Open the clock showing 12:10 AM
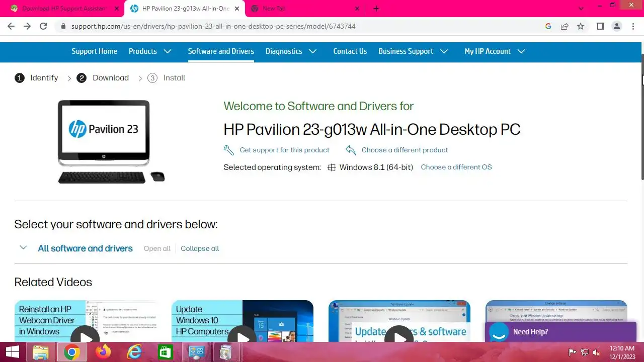This screenshot has height=362, width=644. (x=622, y=352)
